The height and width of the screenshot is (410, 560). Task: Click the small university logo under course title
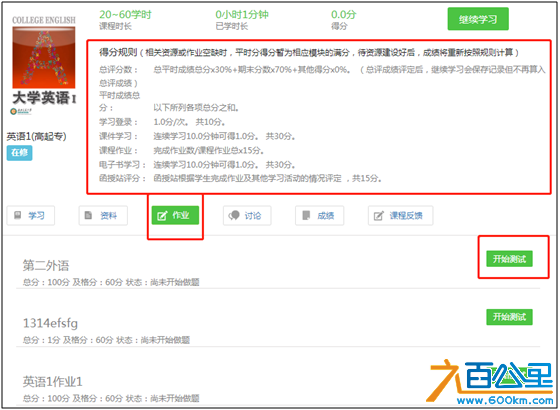(21, 111)
